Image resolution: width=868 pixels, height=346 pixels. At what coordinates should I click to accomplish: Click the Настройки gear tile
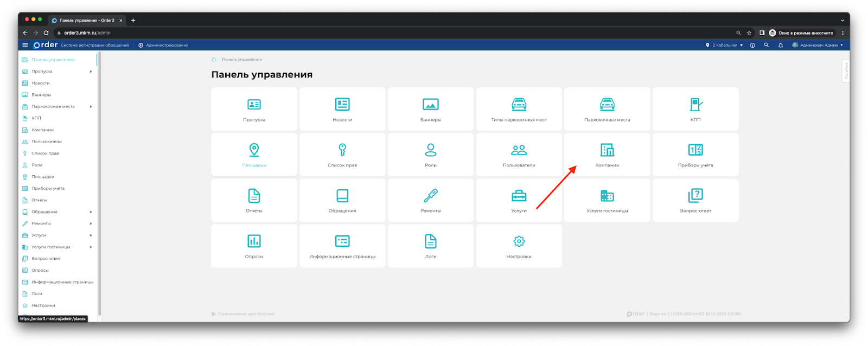click(519, 246)
